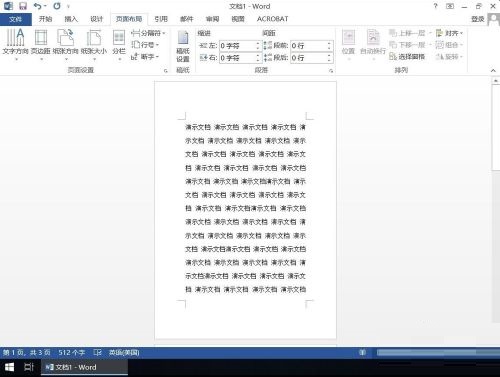This screenshot has height=377, width=500.
Task: Switch to the Insert (插入) tab
Action: (x=71, y=19)
